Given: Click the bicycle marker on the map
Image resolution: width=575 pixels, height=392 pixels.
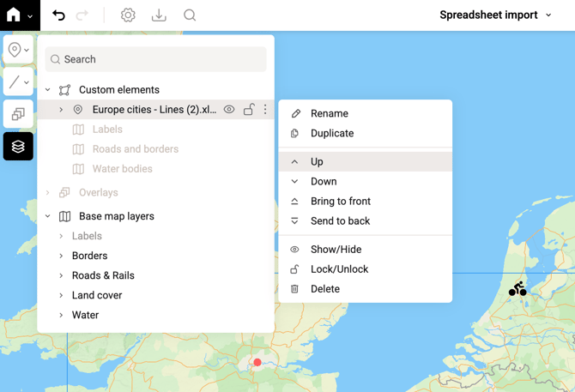Looking at the screenshot, I should point(517,289).
